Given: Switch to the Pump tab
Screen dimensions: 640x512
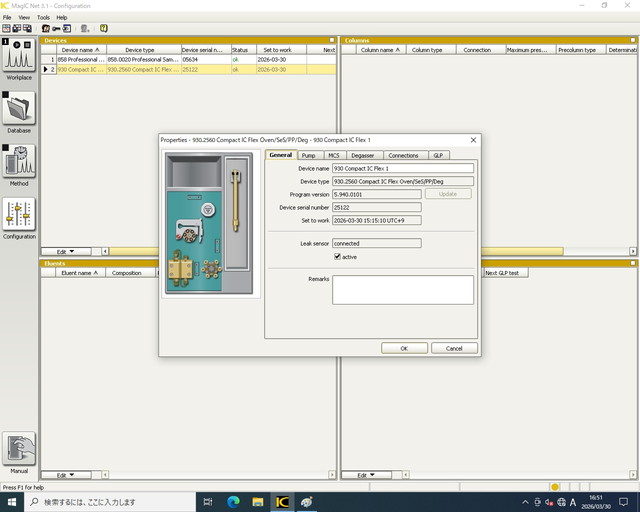Looking at the screenshot, I should coord(308,155).
